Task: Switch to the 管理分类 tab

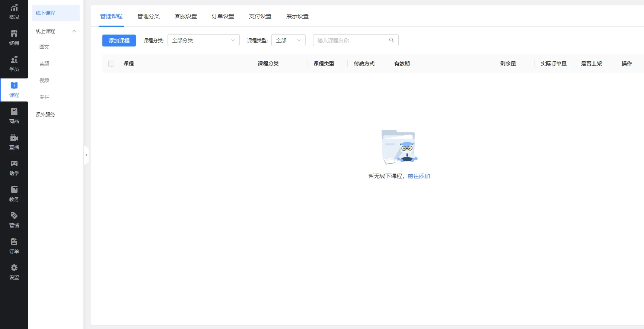Action: point(148,16)
